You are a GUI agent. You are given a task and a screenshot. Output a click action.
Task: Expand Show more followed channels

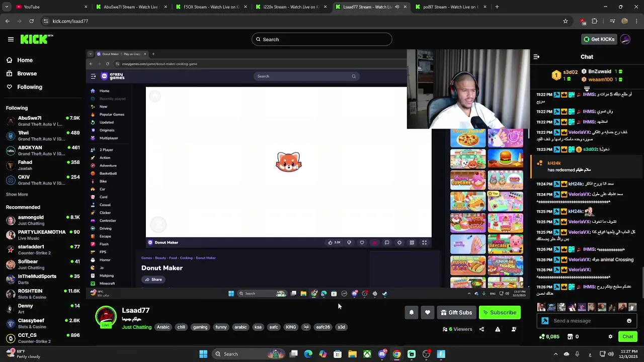click(x=17, y=194)
